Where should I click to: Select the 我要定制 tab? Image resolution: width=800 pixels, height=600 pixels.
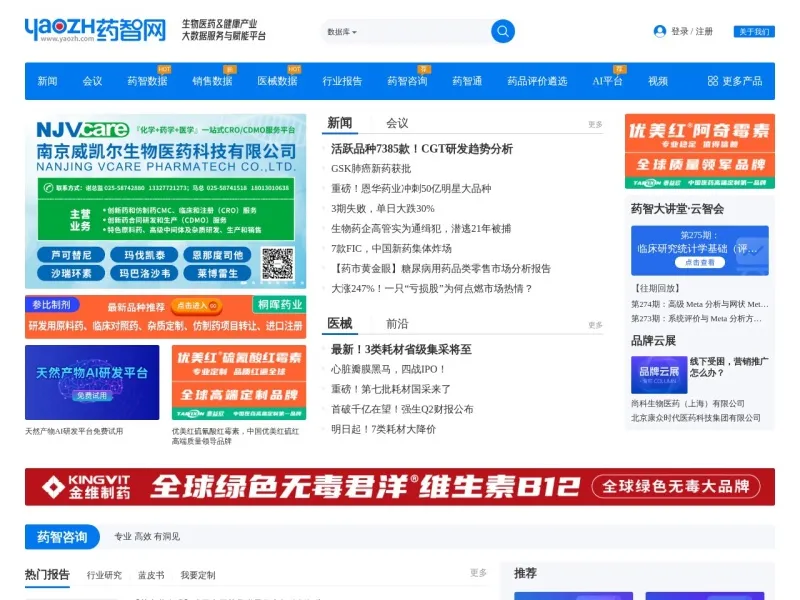(x=198, y=576)
